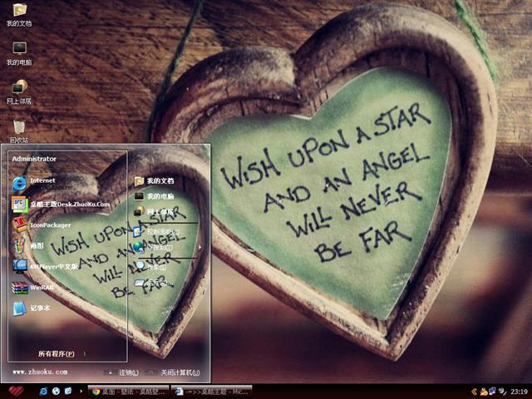Image resolution: width=532 pixels, height=399 pixels.
Task: Expand hidden system tray icons arrow
Action: click(x=475, y=392)
